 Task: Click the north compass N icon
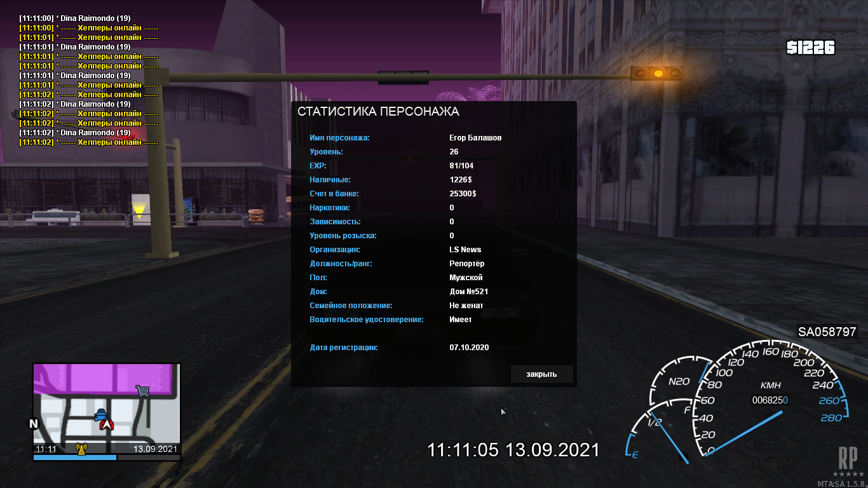[34, 424]
